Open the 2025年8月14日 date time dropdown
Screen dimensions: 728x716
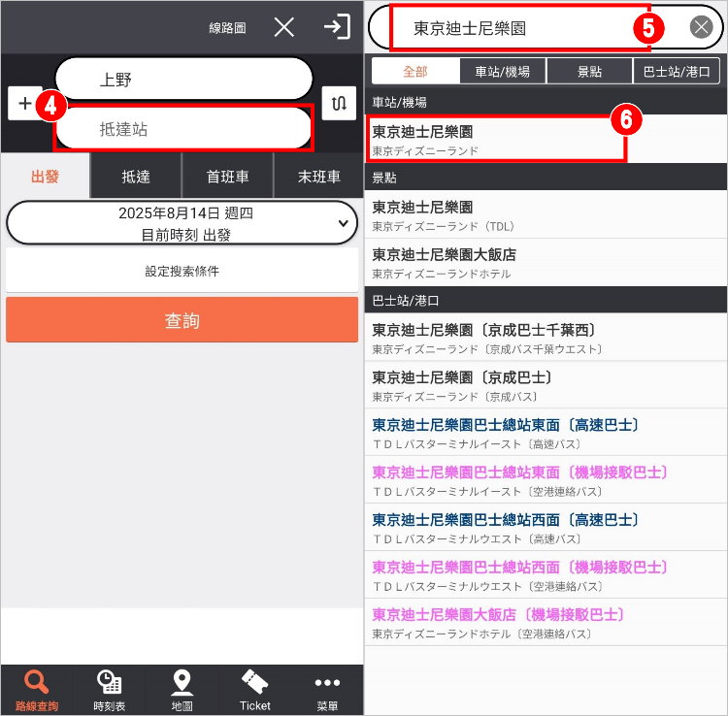(182, 223)
